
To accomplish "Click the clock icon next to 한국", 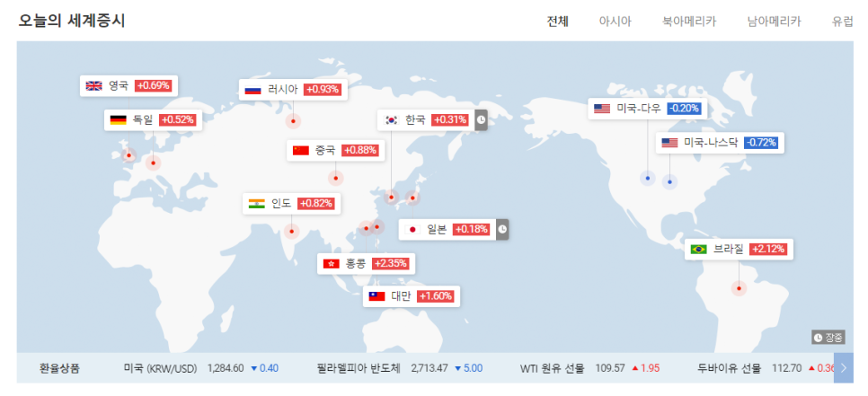I will point(481,120).
